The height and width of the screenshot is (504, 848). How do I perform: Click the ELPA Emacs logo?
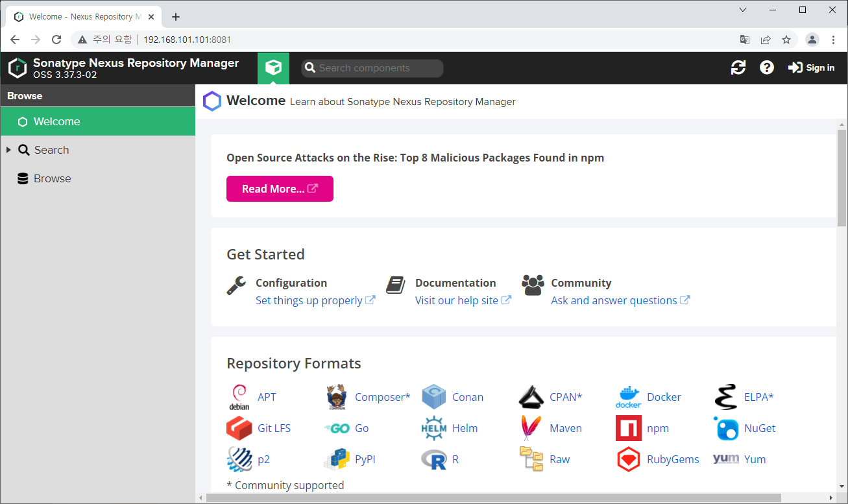[x=725, y=397]
